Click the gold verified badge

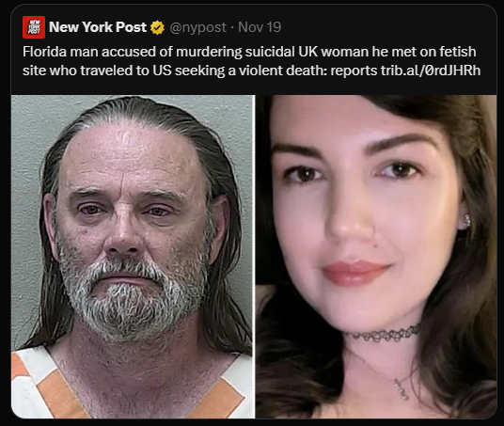tap(157, 27)
